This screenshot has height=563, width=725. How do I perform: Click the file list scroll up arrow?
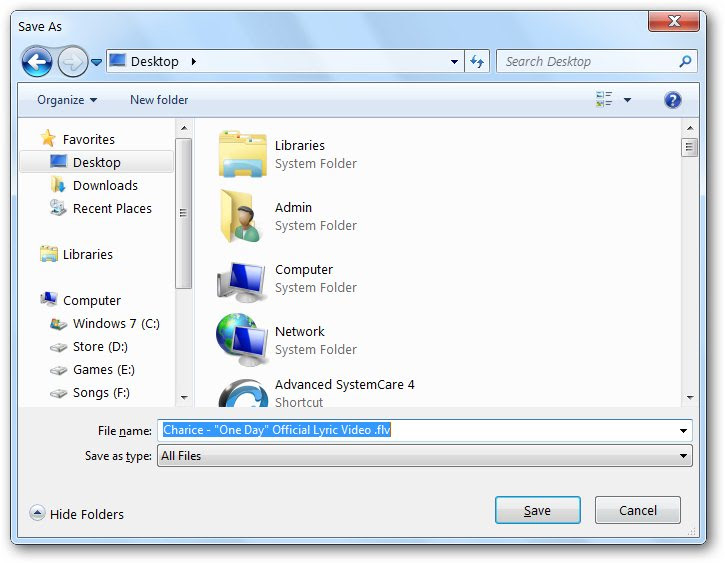(x=689, y=128)
